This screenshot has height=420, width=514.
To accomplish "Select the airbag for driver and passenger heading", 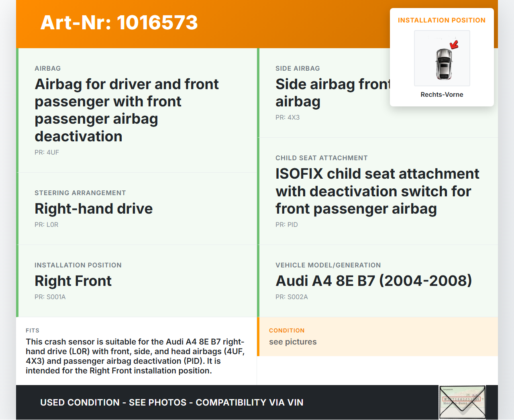I will pyautogui.click(x=126, y=110).
